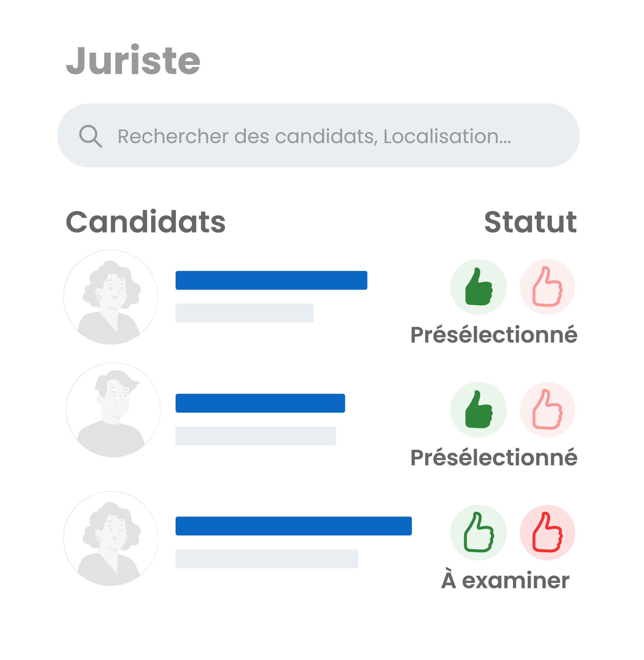This screenshot has width=644, height=660.
Task: Select third candidate's blue name bar
Action: [x=294, y=526]
